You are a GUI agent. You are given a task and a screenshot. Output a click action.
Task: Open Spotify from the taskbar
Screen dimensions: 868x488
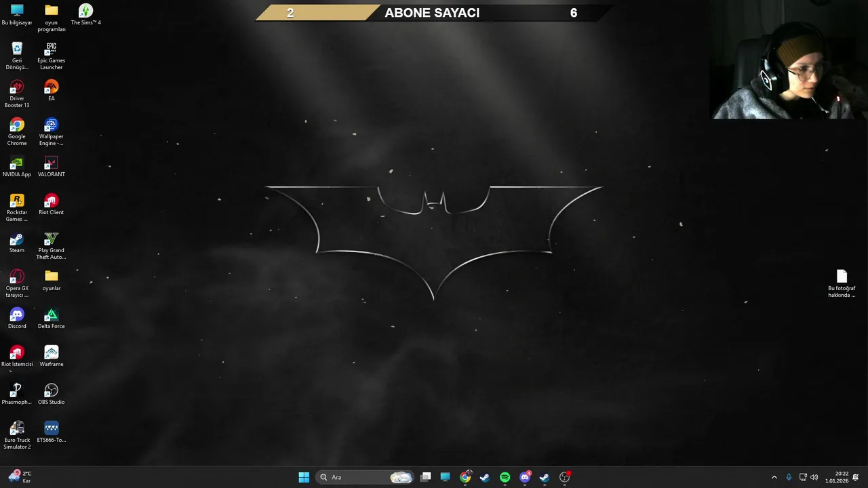coord(505,477)
